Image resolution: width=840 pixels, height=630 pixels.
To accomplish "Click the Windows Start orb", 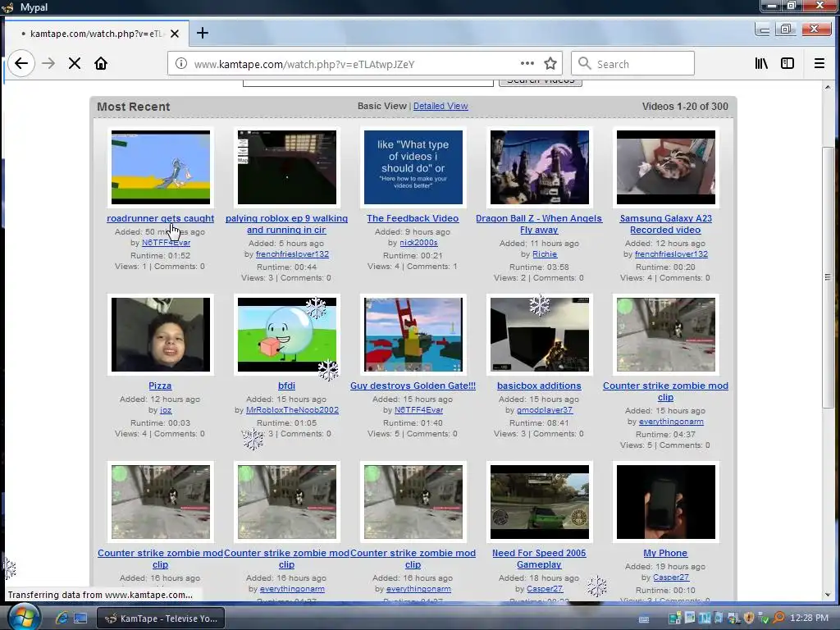I will 24,617.
